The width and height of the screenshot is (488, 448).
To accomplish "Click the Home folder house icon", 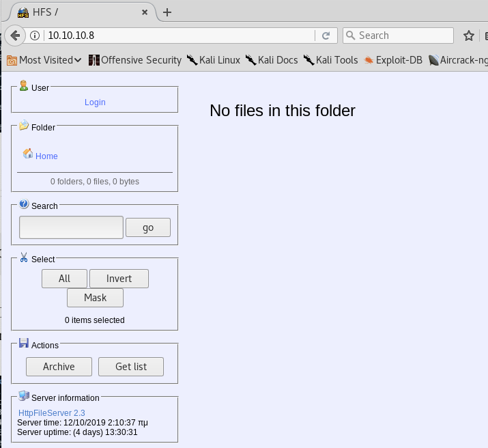I will (28, 154).
